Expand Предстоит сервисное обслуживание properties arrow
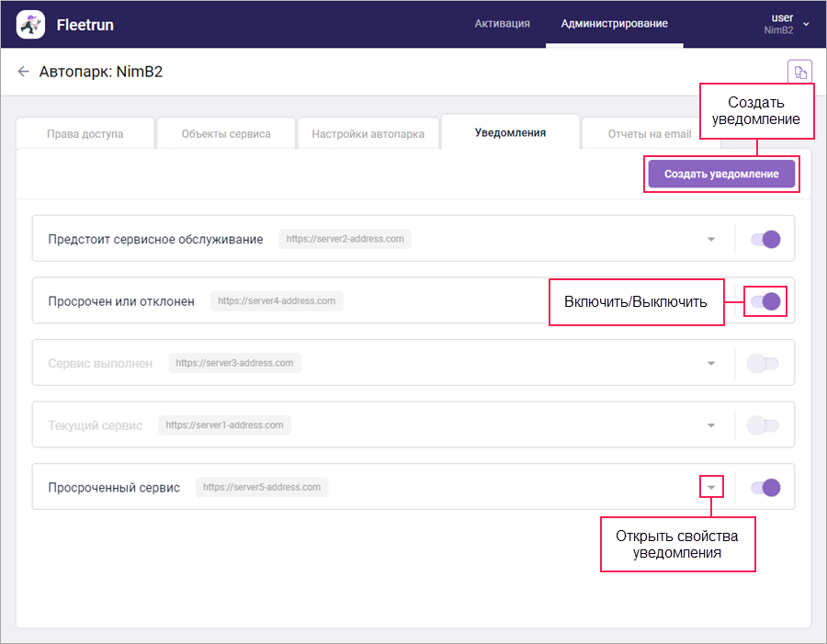The image size is (827, 644). (x=710, y=240)
